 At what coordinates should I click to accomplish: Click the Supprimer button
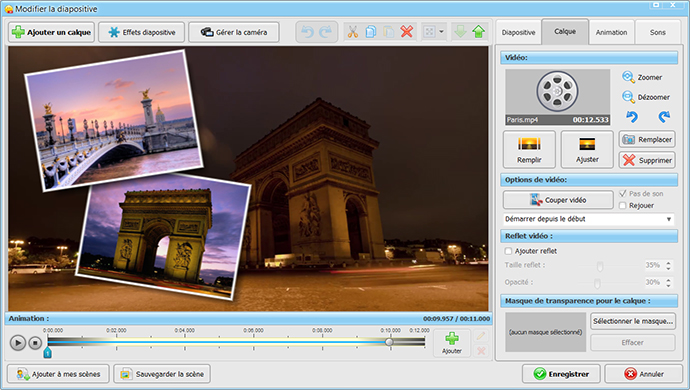click(647, 160)
